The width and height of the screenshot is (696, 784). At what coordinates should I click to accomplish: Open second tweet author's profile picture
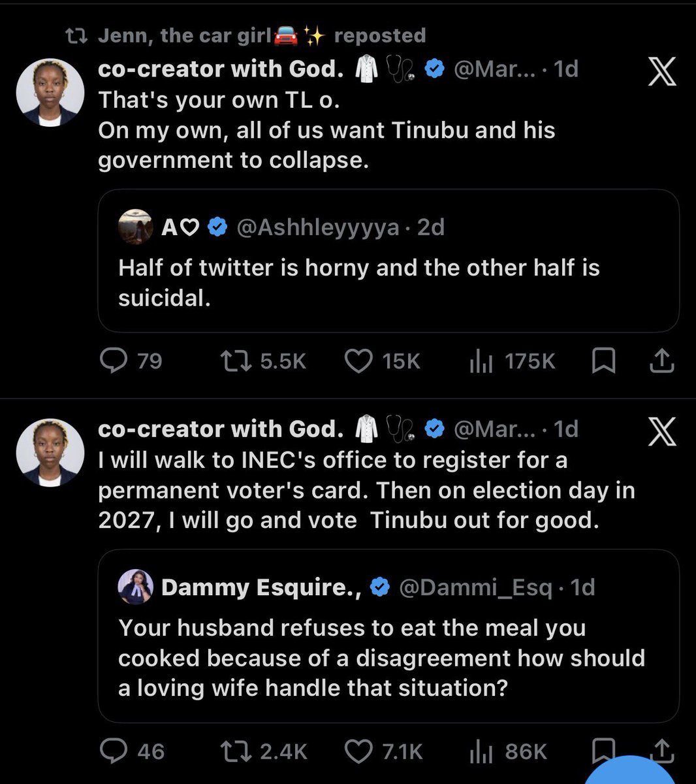[50, 452]
